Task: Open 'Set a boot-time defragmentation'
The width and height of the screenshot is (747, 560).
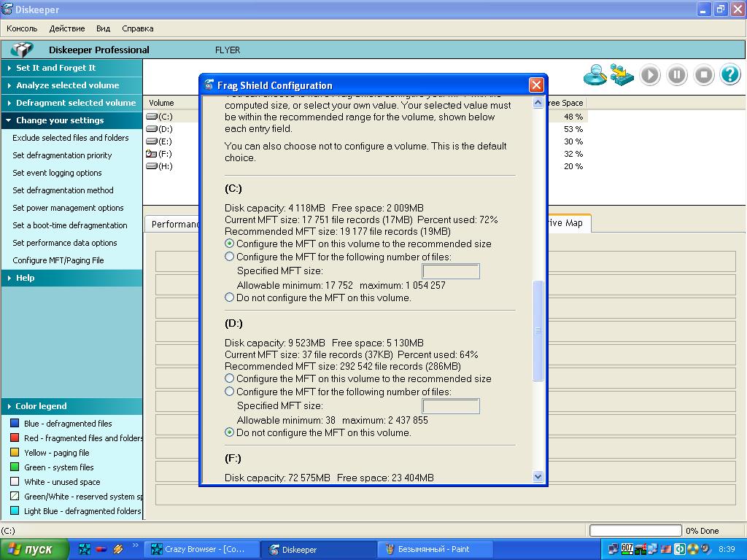Action: [x=70, y=225]
